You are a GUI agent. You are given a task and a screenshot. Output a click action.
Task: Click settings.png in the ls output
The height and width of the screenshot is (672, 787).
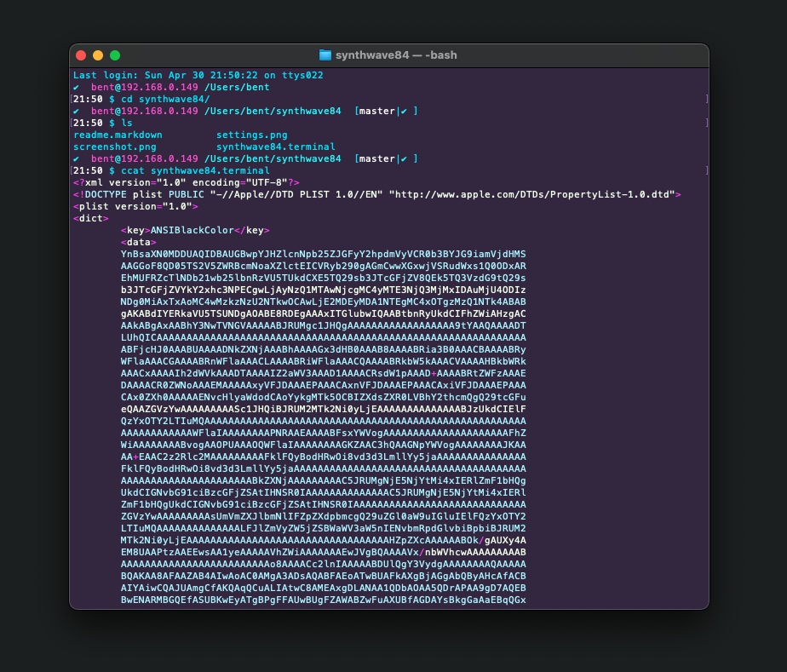[x=252, y=135]
